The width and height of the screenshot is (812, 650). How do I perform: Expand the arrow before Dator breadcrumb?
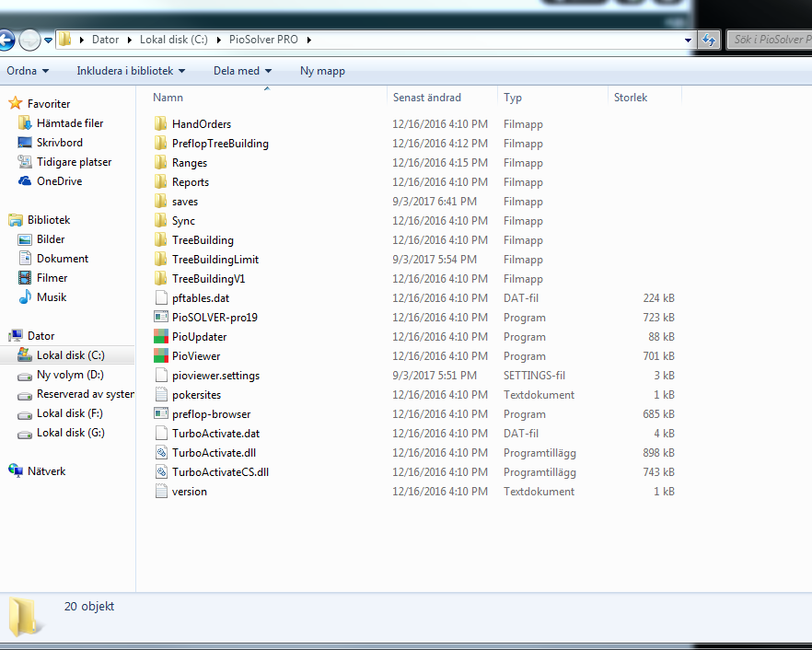click(82, 40)
